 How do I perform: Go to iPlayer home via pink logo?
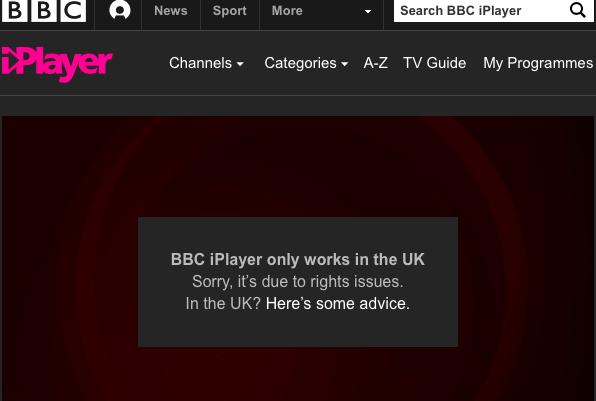point(57,64)
